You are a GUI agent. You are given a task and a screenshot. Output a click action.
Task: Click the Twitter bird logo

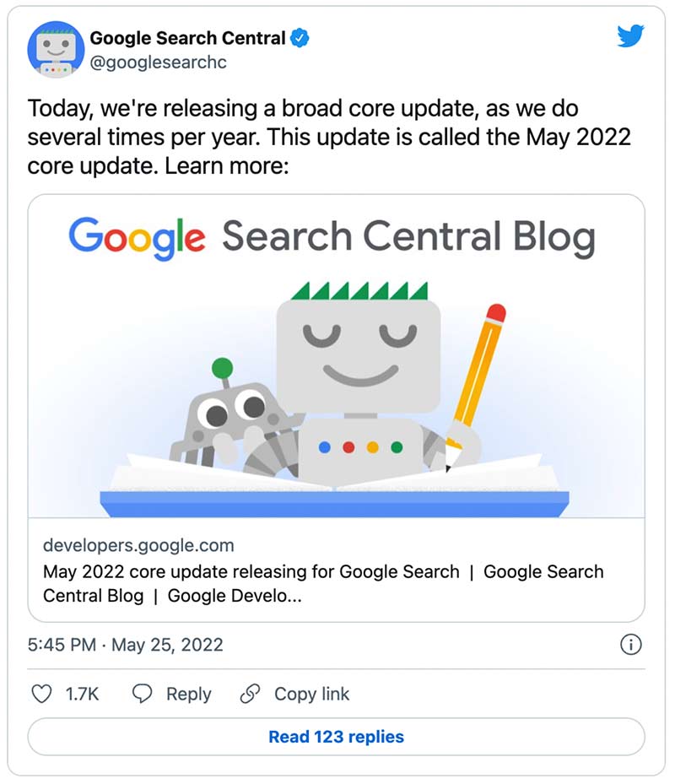630,34
